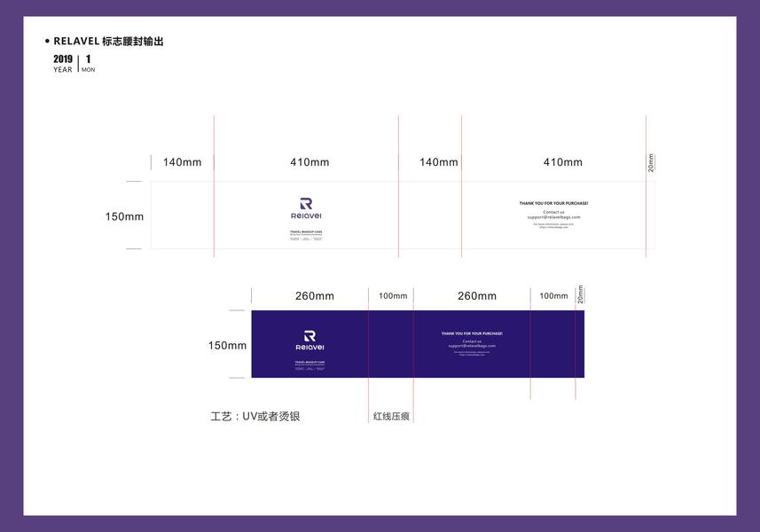The height and width of the screenshot is (532, 760).
Task: Click the vertical '20mm' label above the purple band
Action: 581,294
